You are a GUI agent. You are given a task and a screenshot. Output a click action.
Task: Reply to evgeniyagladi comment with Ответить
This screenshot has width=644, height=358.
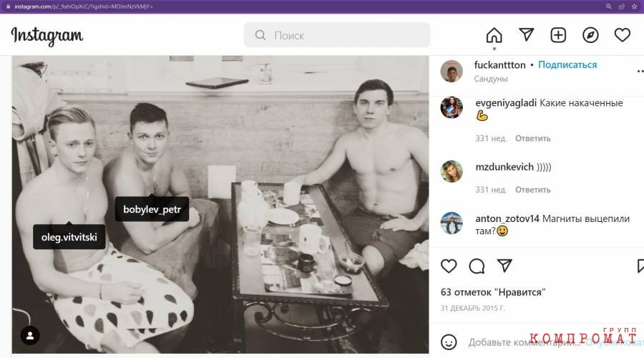coord(532,138)
